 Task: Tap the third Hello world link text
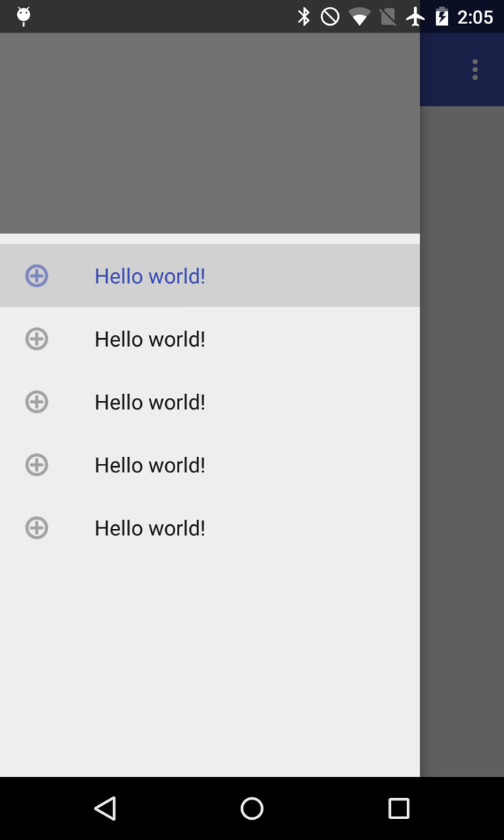[x=150, y=402]
